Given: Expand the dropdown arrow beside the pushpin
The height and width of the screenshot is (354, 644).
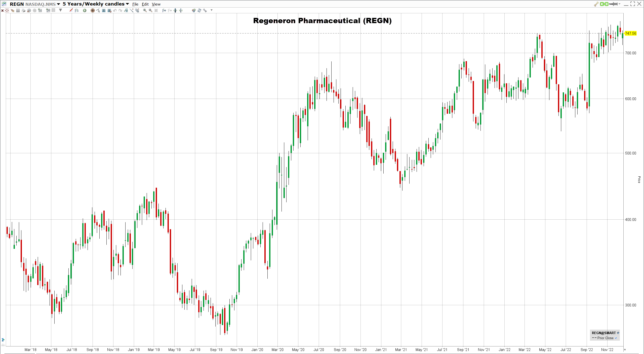Looking at the screenshot, I should pos(619,4).
